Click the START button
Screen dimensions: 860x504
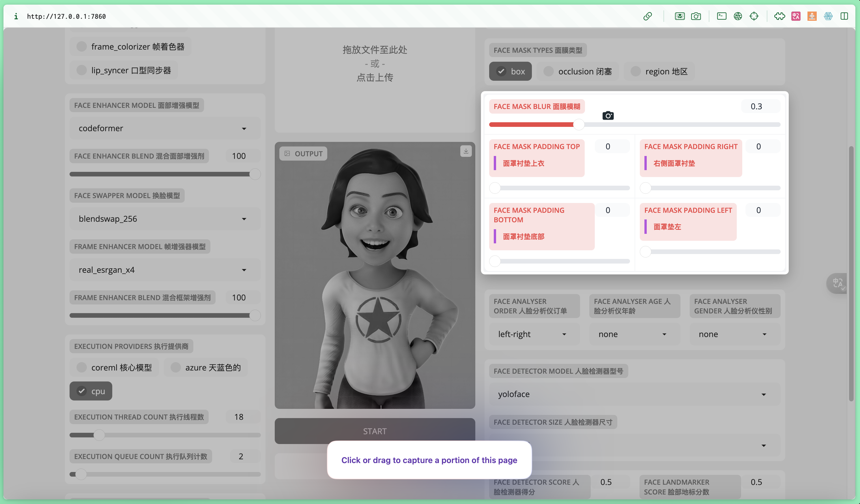375,431
